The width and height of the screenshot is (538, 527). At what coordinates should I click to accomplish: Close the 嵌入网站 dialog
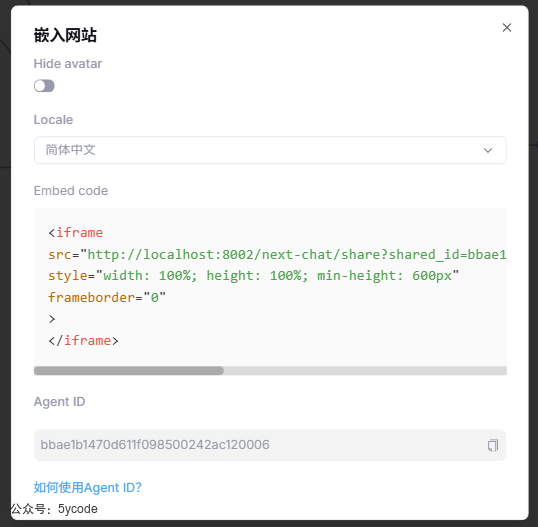tap(507, 28)
